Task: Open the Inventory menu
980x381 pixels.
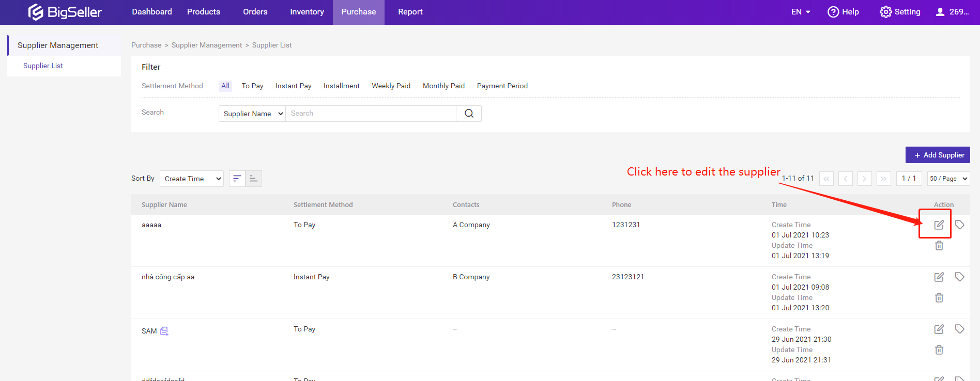Action: (307, 12)
